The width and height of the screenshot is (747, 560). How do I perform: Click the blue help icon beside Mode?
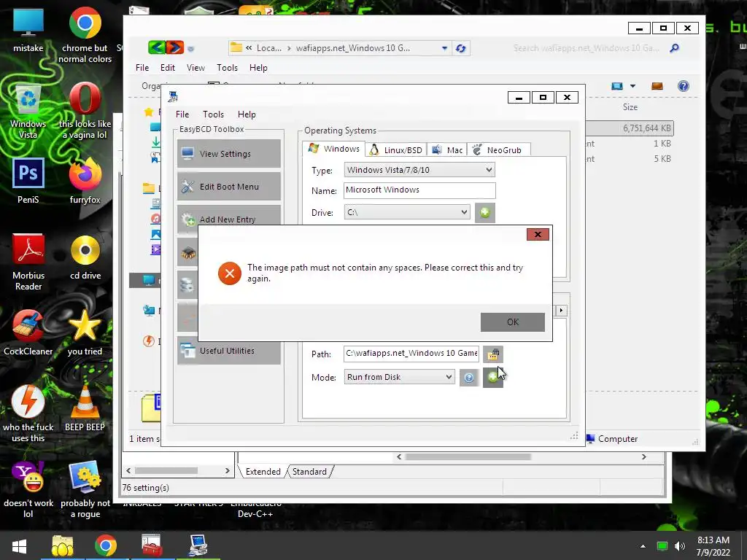point(469,378)
